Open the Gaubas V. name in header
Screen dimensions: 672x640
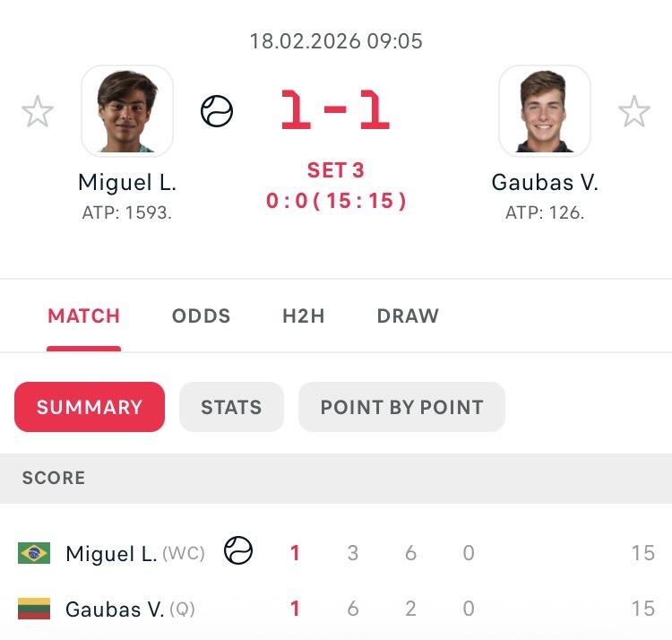point(545,183)
